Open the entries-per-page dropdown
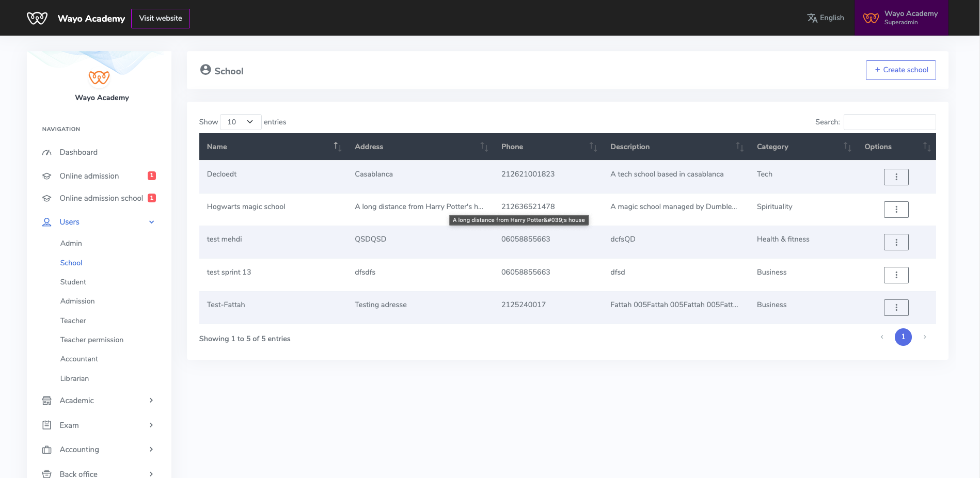980x478 pixels. tap(240, 122)
